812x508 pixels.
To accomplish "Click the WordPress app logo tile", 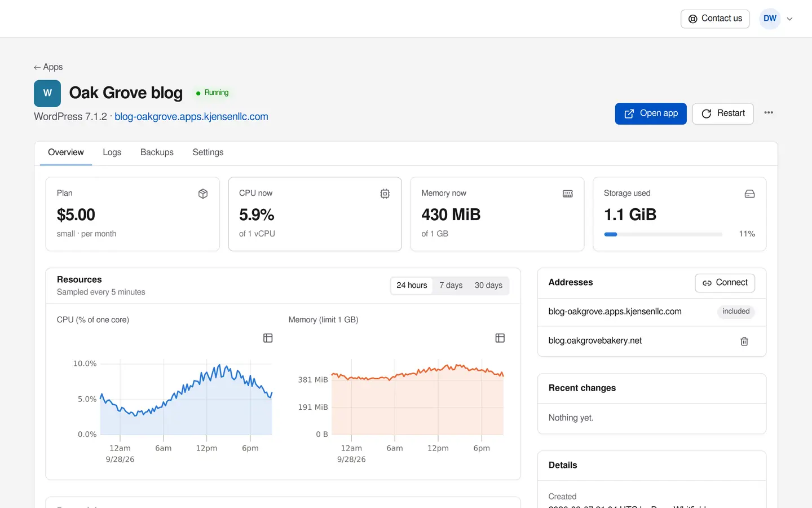I will click(x=47, y=93).
